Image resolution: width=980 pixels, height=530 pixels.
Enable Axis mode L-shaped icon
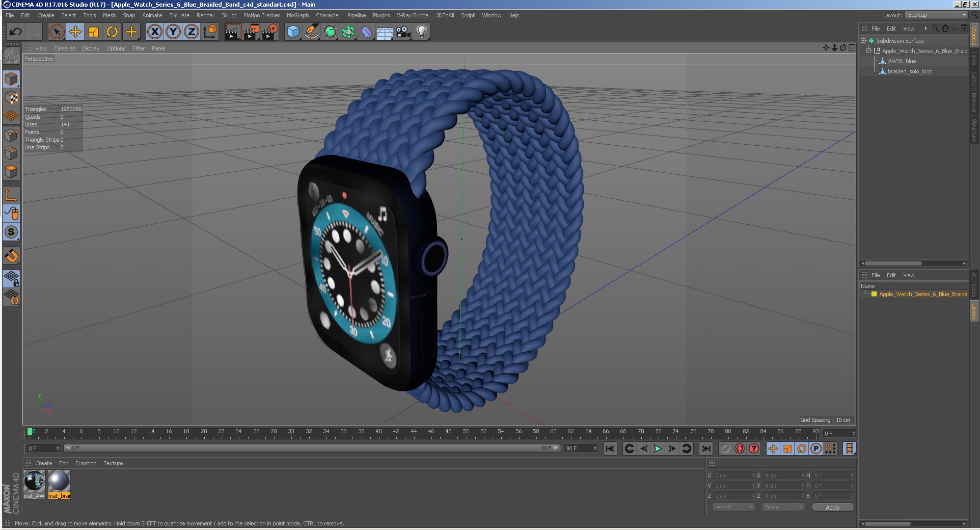tap(11, 195)
